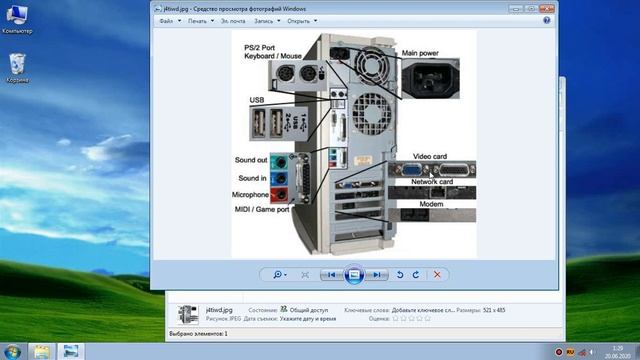Image resolution: width=640 pixels, height=360 pixels.
Task: Set rating to three stars
Action: (x=411, y=318)
